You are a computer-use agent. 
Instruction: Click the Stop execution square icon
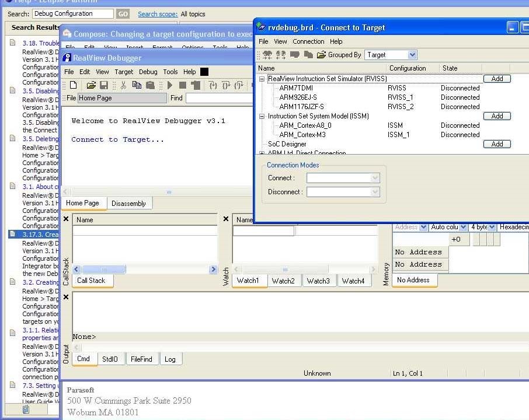click(183, 85)
